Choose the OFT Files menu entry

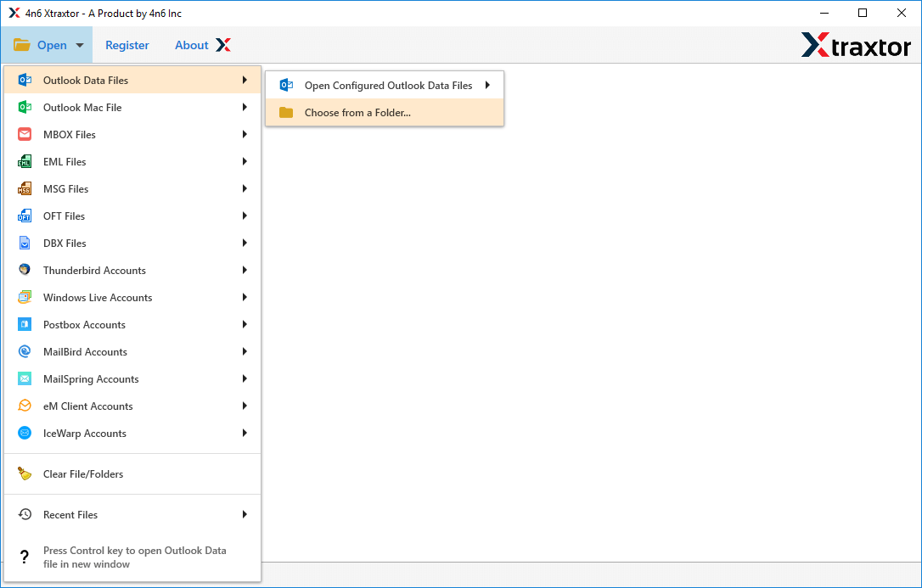tap(132, 216)
